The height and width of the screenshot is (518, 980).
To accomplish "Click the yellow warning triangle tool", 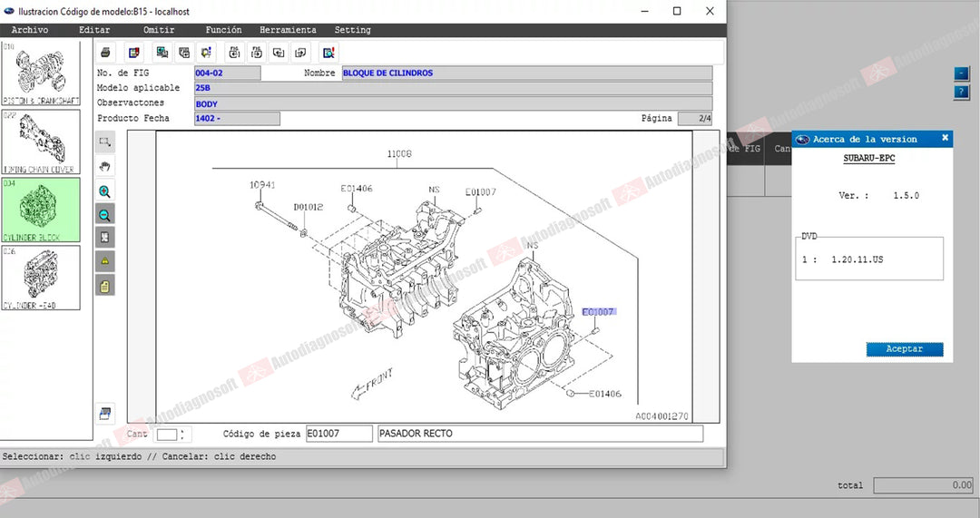I will [x=105, y=261].
